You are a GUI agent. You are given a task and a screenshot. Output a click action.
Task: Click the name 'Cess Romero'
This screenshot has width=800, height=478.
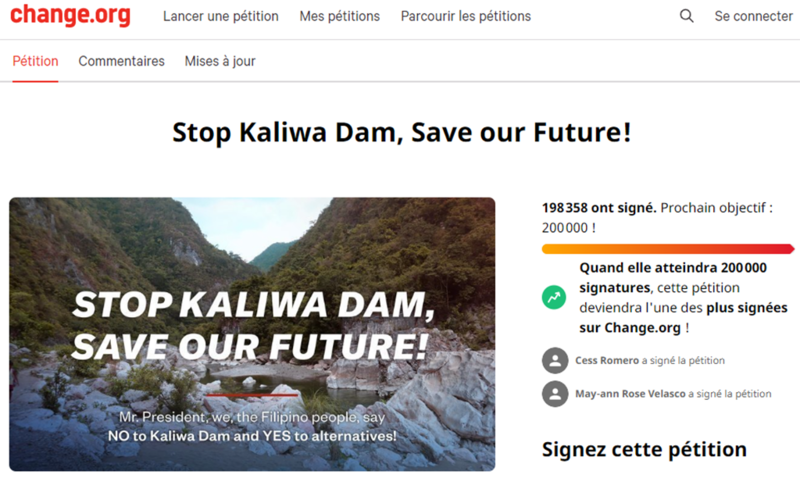[x=607, y=361]
